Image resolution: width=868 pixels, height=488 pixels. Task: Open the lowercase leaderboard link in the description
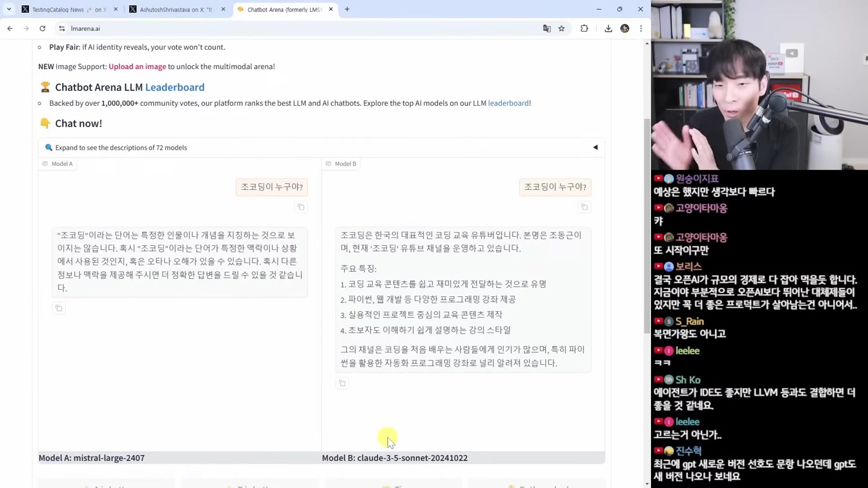[508, 103]
